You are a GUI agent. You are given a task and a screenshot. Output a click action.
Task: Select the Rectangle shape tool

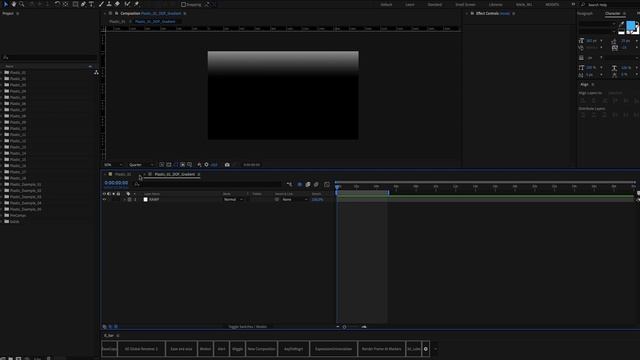(76, 4)
